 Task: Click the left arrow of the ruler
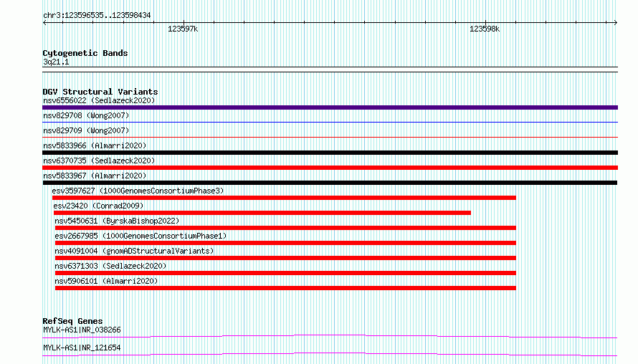[44, 23]
